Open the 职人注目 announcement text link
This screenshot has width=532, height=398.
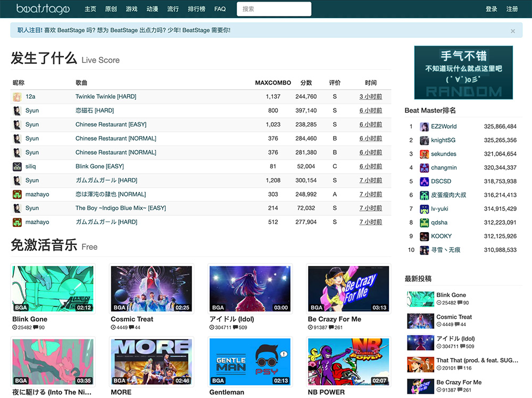pos(124,30)
